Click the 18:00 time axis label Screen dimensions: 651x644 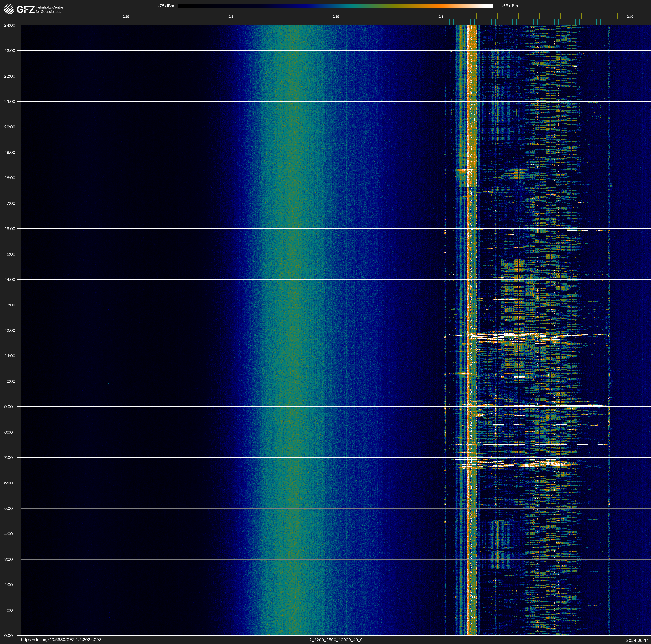coord(10,178)
